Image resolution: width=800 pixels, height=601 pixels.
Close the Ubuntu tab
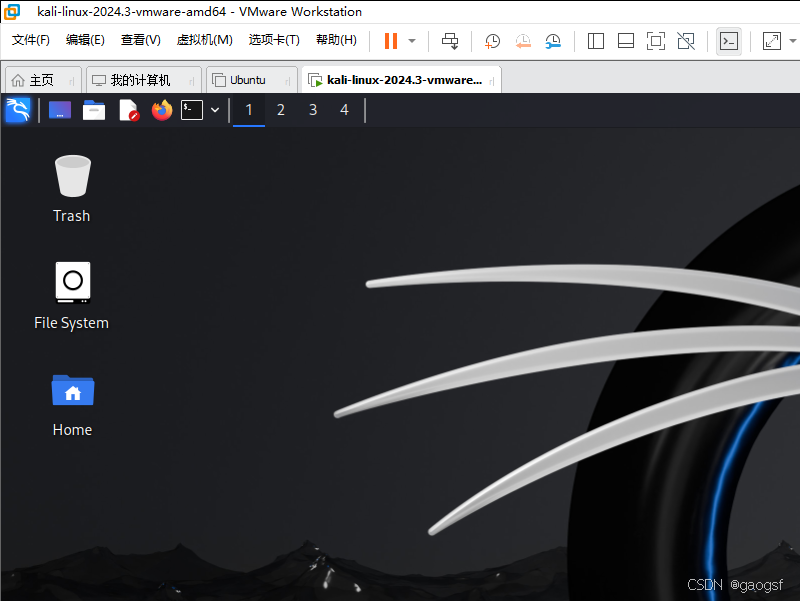[x=288, y=81]
